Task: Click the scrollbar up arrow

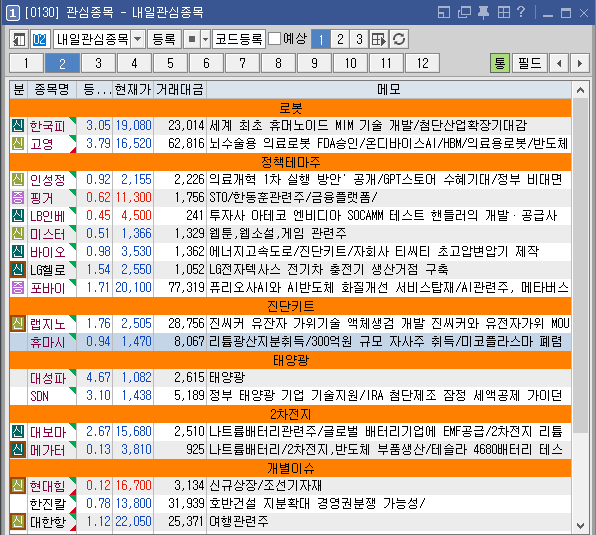Action: [580, 90]
